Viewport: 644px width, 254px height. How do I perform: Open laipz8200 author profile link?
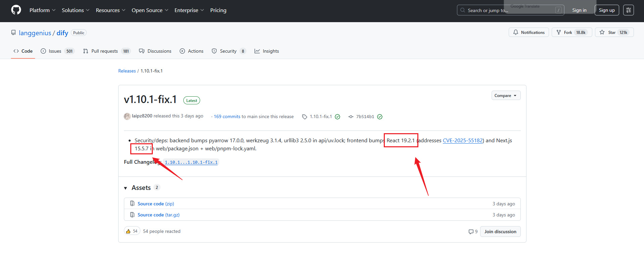[x=142, y=116]
